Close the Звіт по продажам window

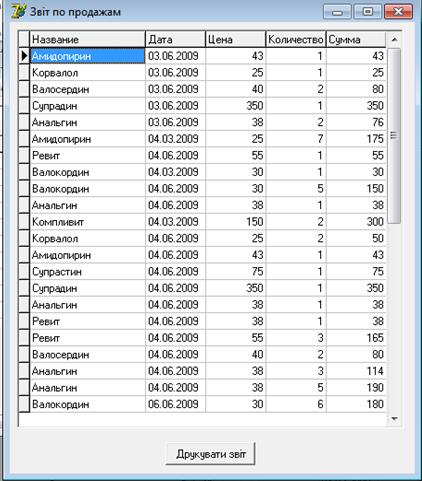click(x=398, y=12)
